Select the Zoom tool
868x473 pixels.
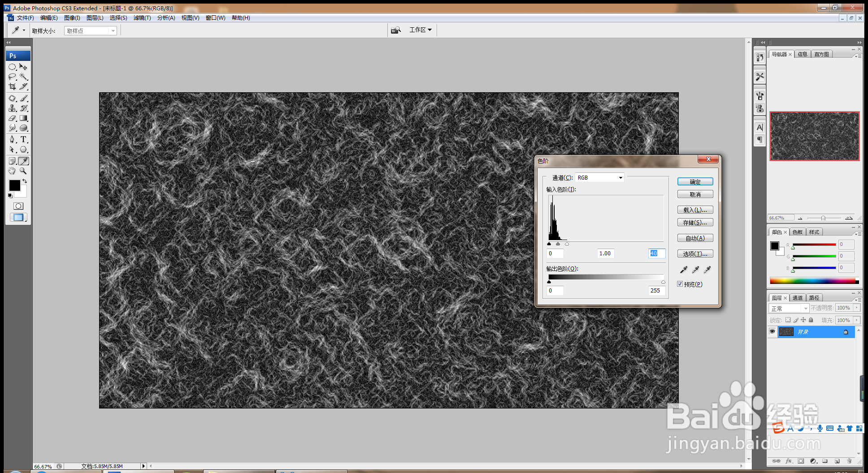pyautogui.click(x=24, y=171)
